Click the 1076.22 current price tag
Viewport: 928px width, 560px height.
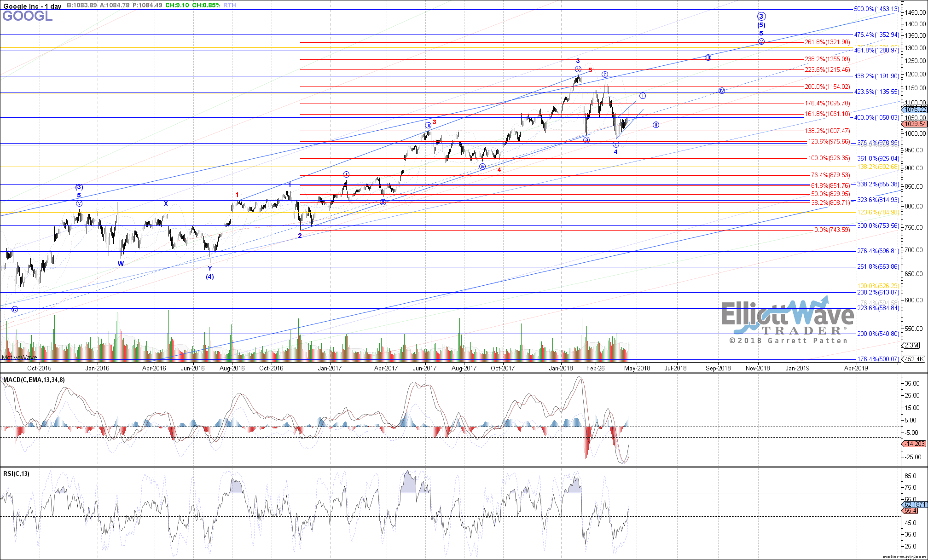pyautogui.click(x=915, y=110)
